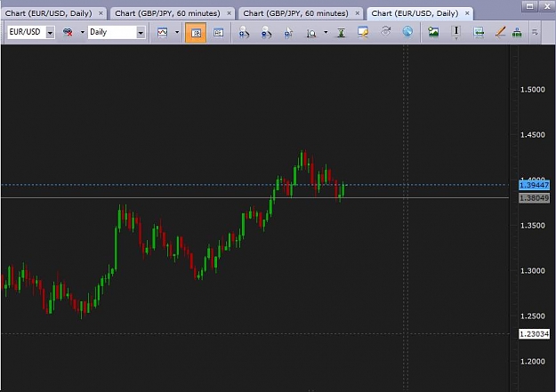
Task: Switch to first Chart (EUR/USD, Daily) tab
Action: point(49,13)
